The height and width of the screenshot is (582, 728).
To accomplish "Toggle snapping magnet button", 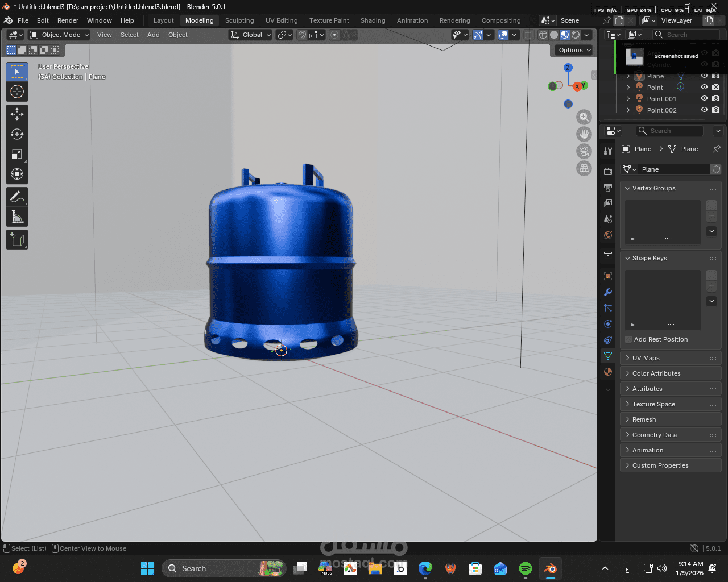I will (302, 35).
